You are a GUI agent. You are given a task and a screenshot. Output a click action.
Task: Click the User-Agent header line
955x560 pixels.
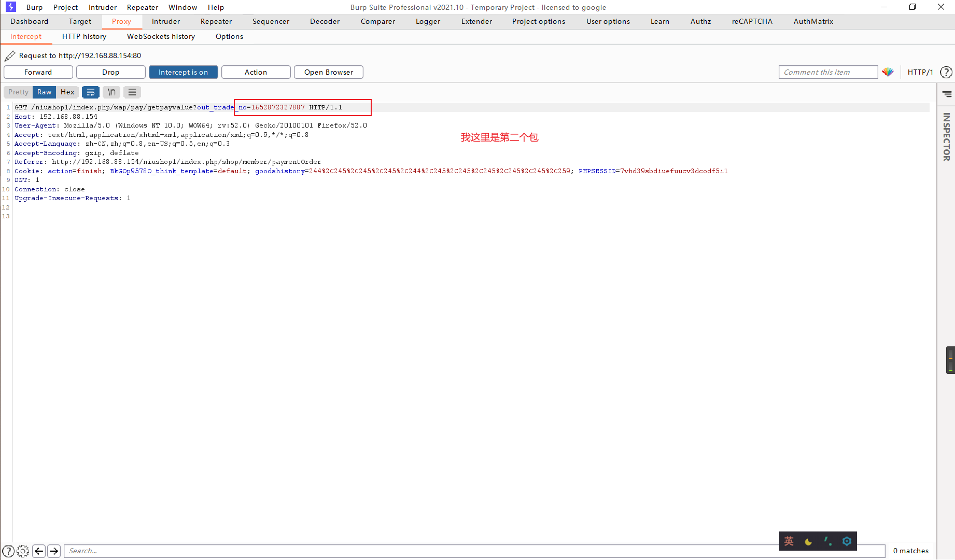pos(190,125)
